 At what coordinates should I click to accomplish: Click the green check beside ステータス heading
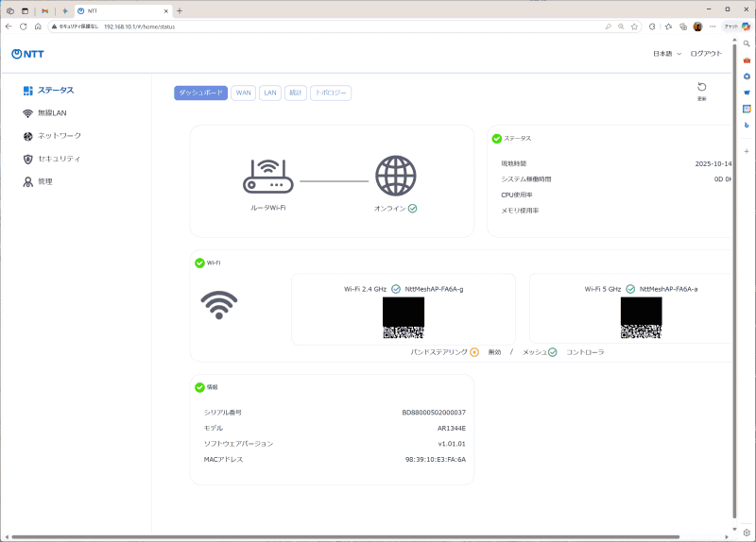point(497,139)
